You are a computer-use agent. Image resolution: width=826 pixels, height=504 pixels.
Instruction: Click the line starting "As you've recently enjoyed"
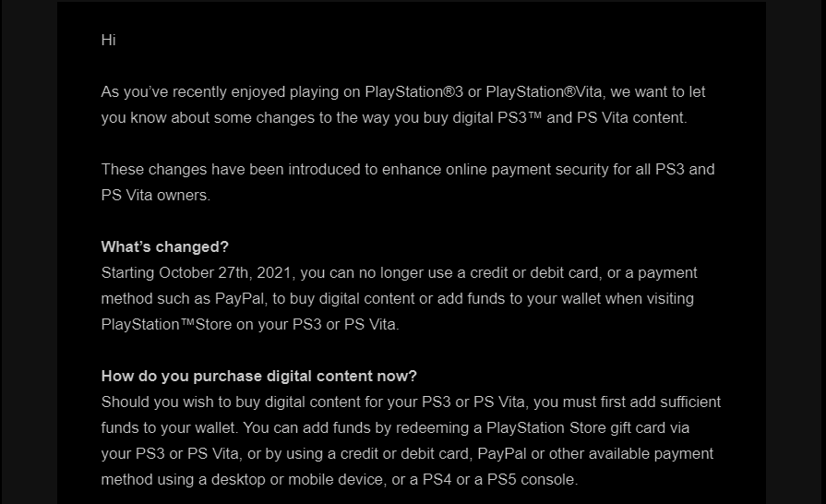(403, 92)
